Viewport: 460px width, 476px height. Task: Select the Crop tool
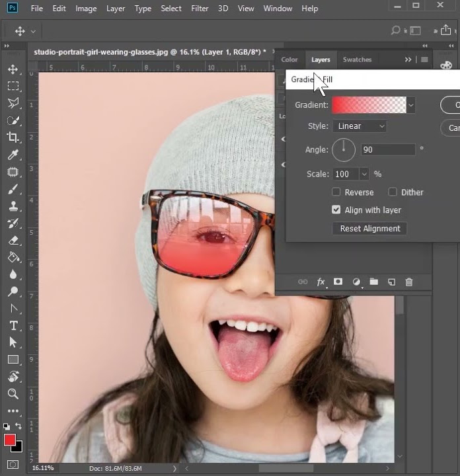tap(13, 138)
